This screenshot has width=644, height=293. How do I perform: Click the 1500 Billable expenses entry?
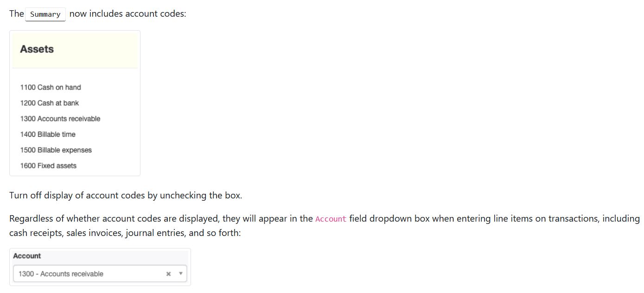[56, 150]
